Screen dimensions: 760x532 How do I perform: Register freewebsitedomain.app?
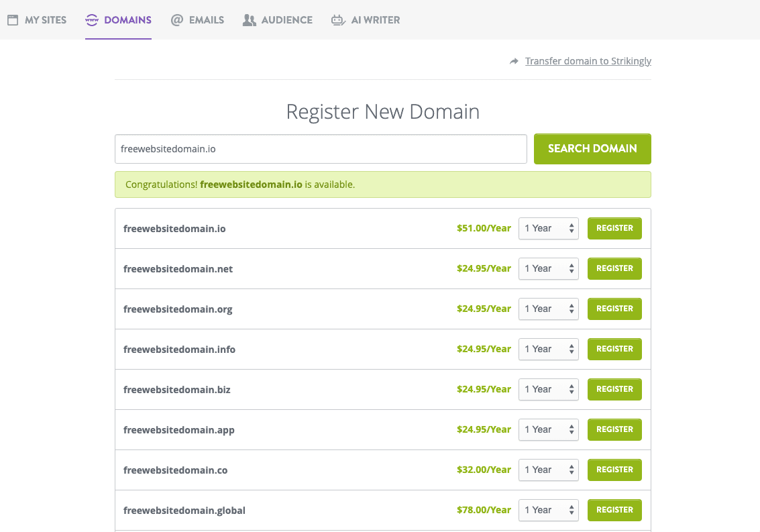pos(614,429)
